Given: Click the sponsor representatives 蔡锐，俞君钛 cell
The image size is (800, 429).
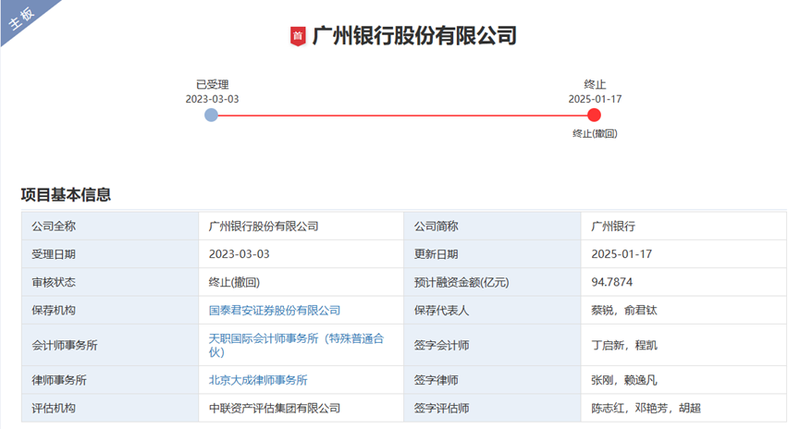Looking at the screenshot, I should [625, 311].
